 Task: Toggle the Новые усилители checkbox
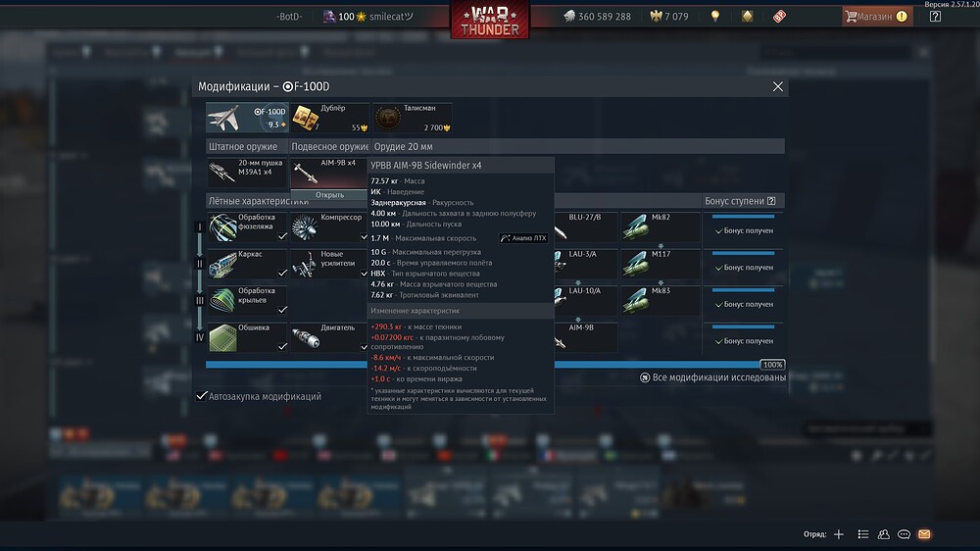pos(364,273)
